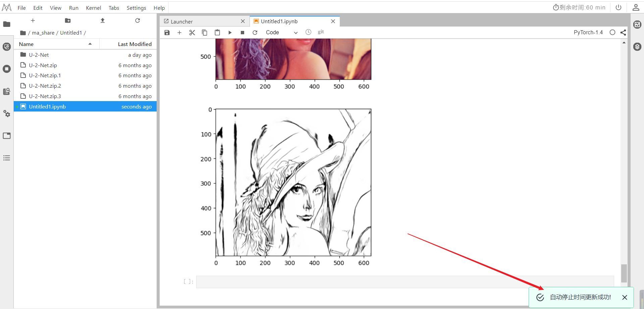The height and width of the screenshot is (309, 644).
Task: Click the clock icon in notebook toolbar
Action: pos(308,32)
